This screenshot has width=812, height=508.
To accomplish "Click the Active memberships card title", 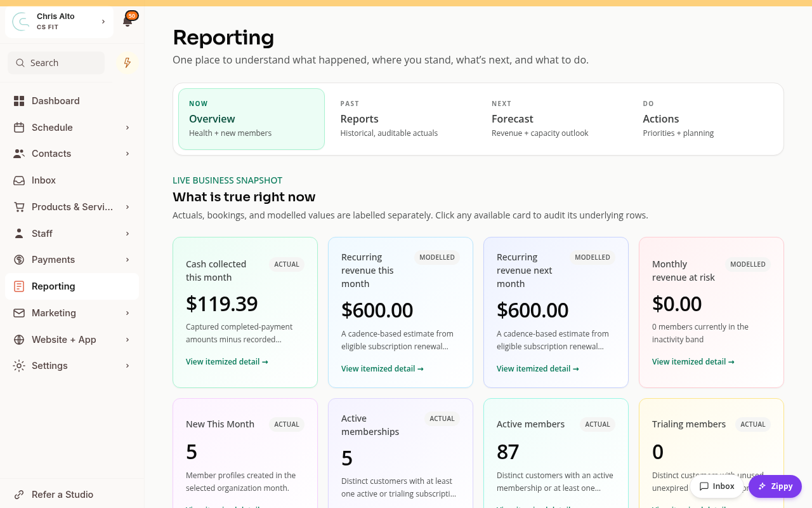I will point(370,425).
